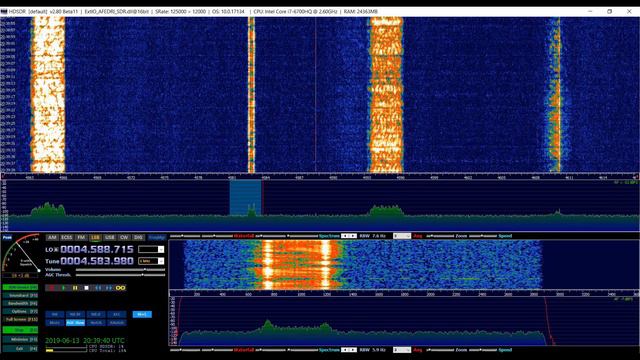Click the fast-forward playback icon

click(x=109, y=288)
